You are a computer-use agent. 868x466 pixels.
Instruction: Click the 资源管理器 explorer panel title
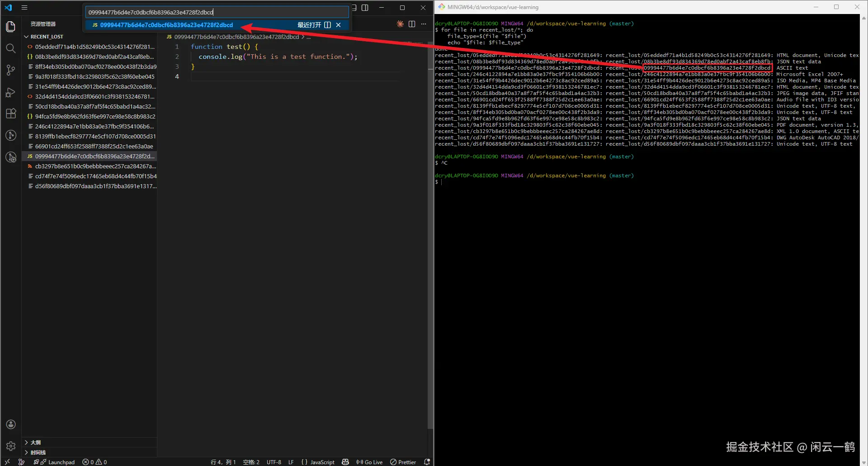(x=43, y=24)
